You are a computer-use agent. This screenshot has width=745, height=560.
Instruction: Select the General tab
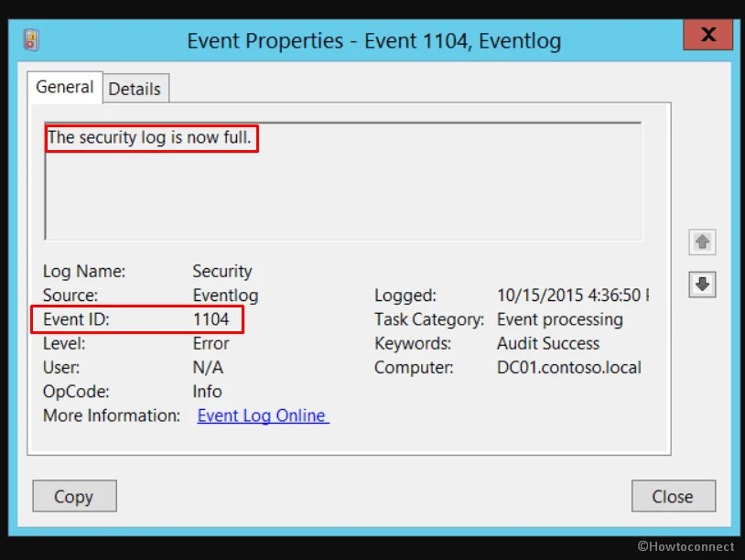(63, 87)
